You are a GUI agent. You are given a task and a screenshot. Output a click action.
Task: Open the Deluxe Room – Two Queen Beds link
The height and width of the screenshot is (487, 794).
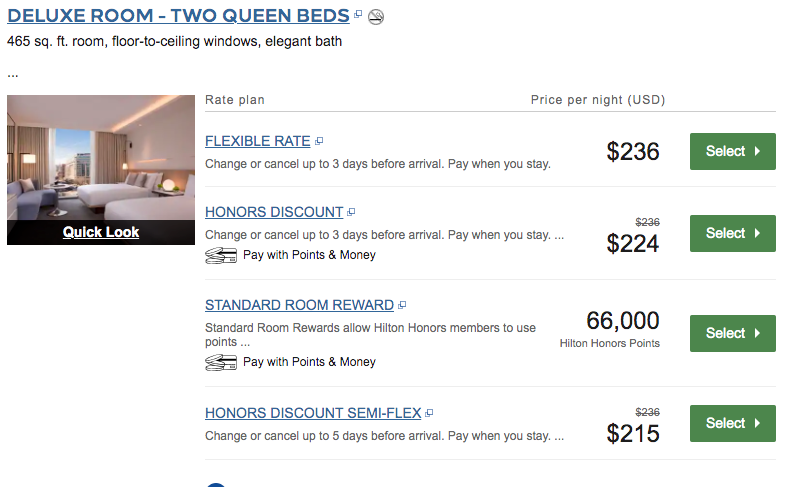tap(178, 15)
